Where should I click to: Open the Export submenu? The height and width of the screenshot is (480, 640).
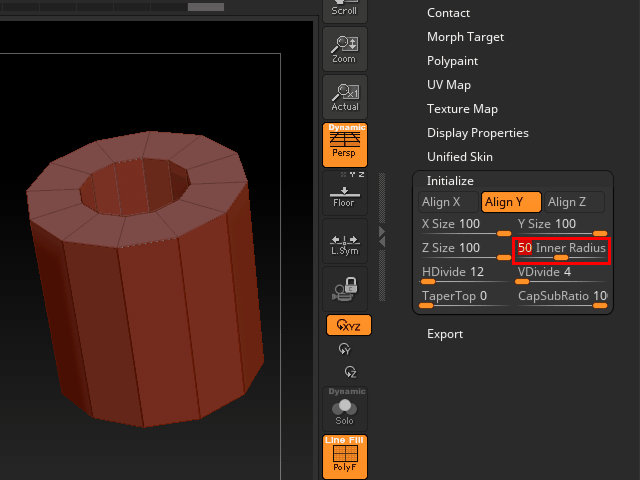pos(444,334)
